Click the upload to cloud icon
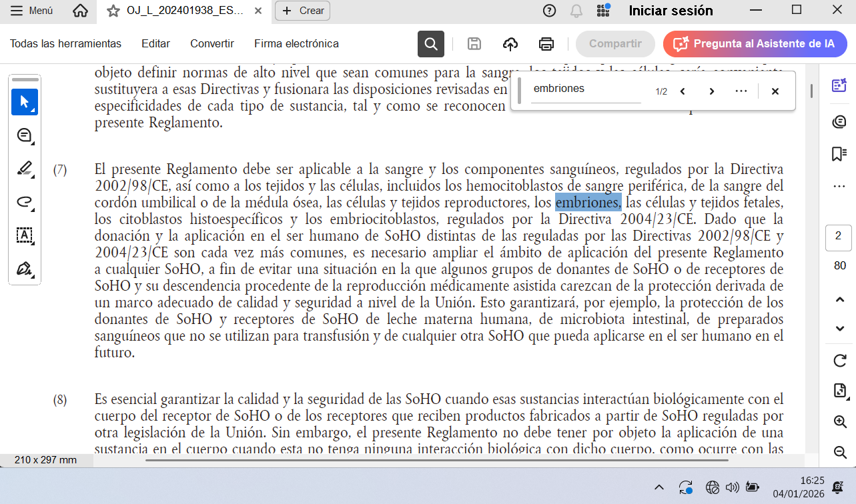This screenshot has height=504, width=856. click(510, 44)
